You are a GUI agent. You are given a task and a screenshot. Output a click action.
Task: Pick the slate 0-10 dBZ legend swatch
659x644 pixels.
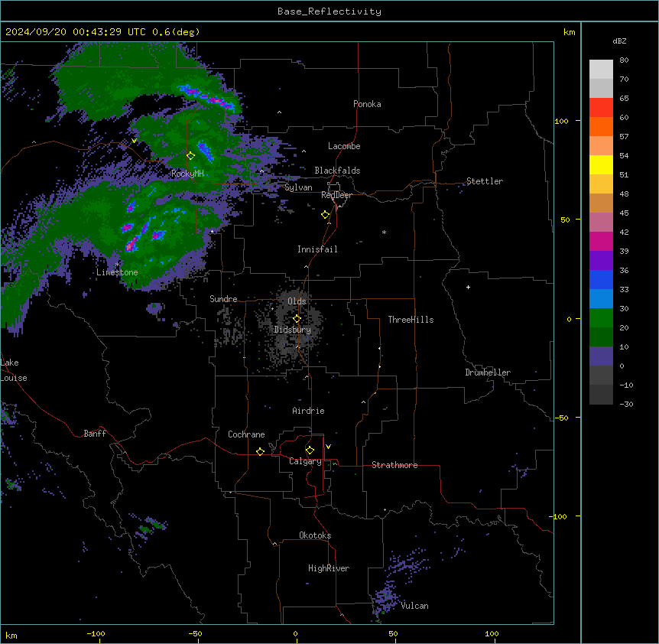601,356
